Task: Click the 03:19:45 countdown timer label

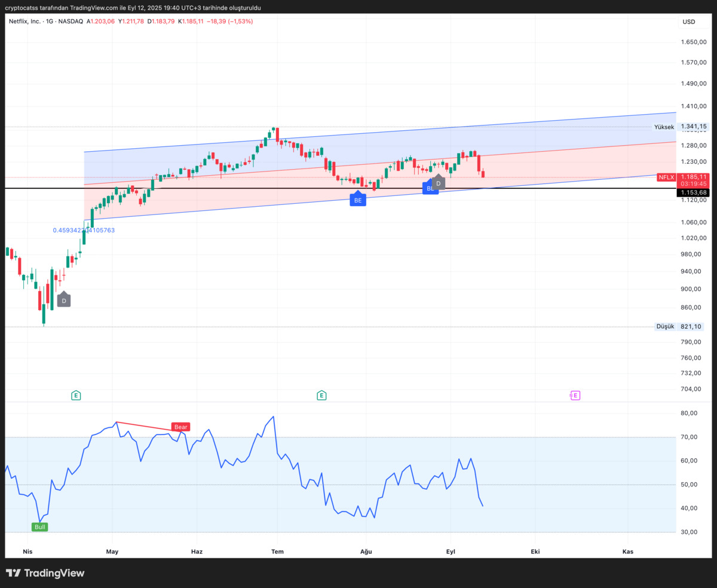Action: coord(694,184)
